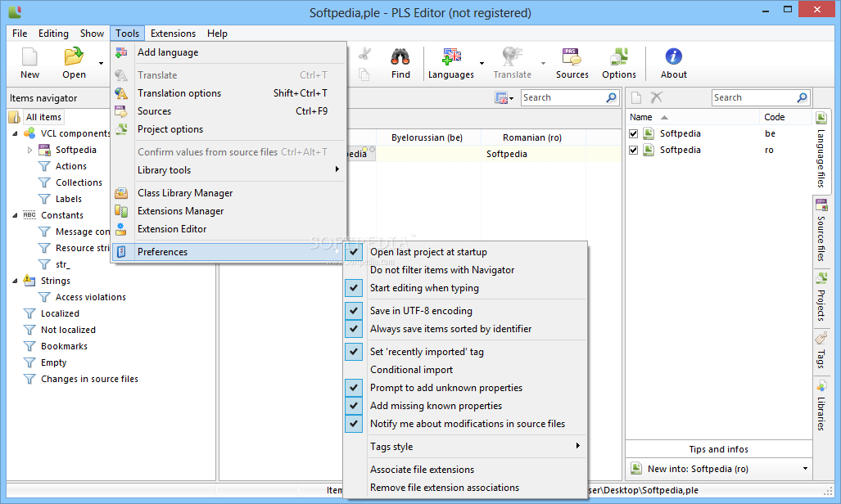Uncheck the Softpedia be language checkbox
841x504 pixels.
pos(634,133)
